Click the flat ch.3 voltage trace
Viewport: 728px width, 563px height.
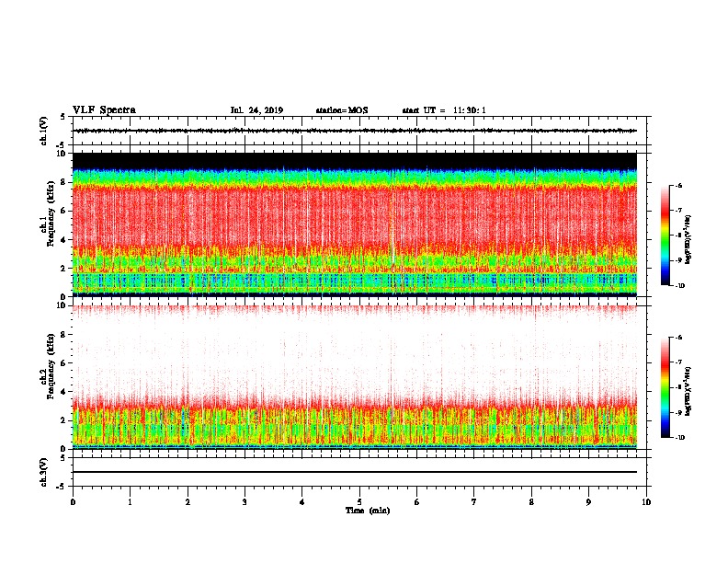(x=355, y=472)
